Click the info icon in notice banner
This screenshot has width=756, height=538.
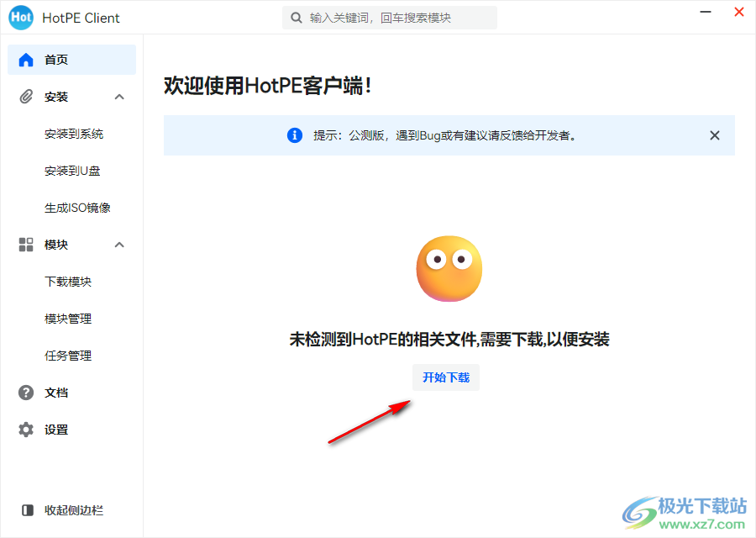tap(295, 134)
